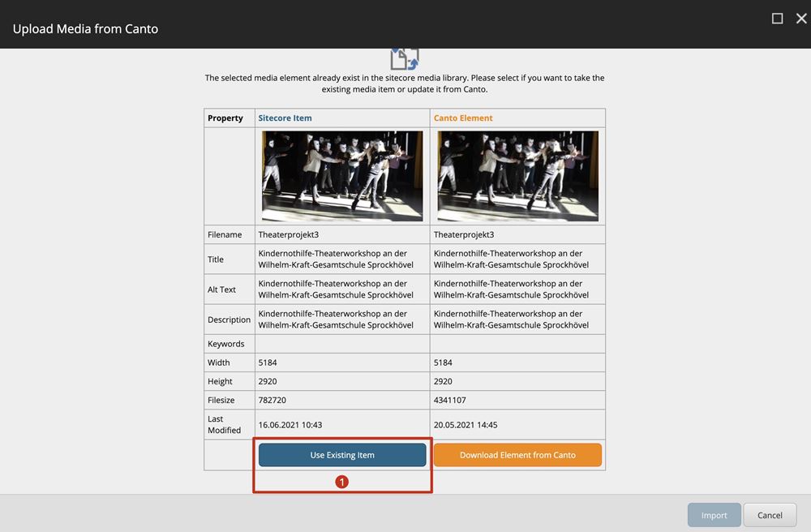Click the red number 1 badge

pos(342,481)
